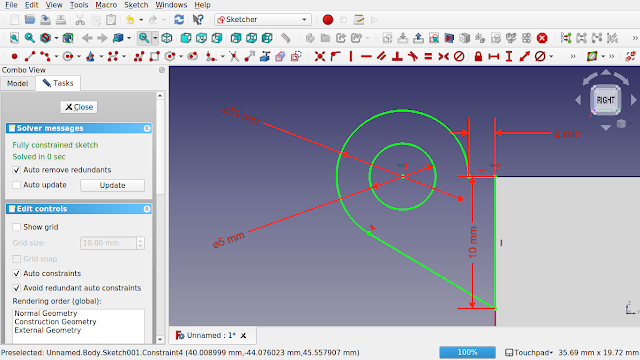640x360 pixels.
Task: Switch to the Model tab
Action: (x=18, y=83)
